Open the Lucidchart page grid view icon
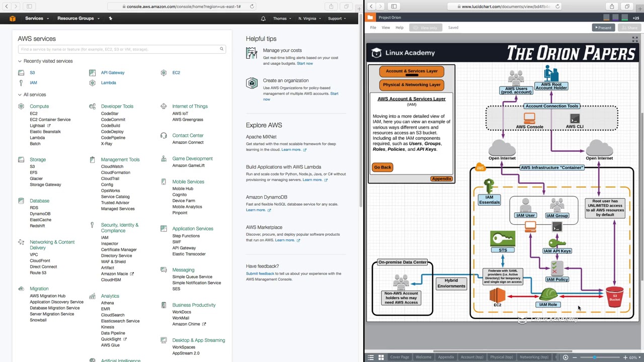644x362 pixels. (x=381, y=357)
